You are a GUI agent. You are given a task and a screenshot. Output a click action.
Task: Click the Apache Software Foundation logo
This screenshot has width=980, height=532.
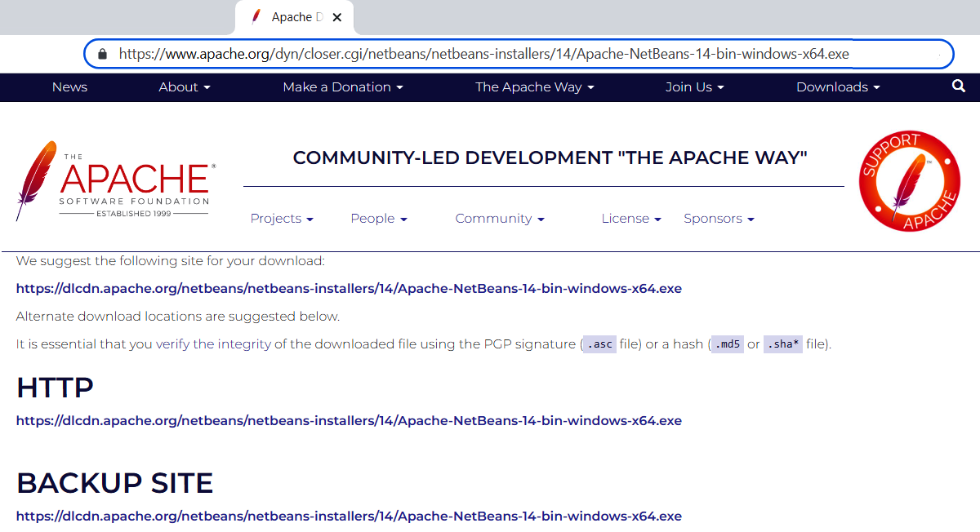click(x=115, y=181)
